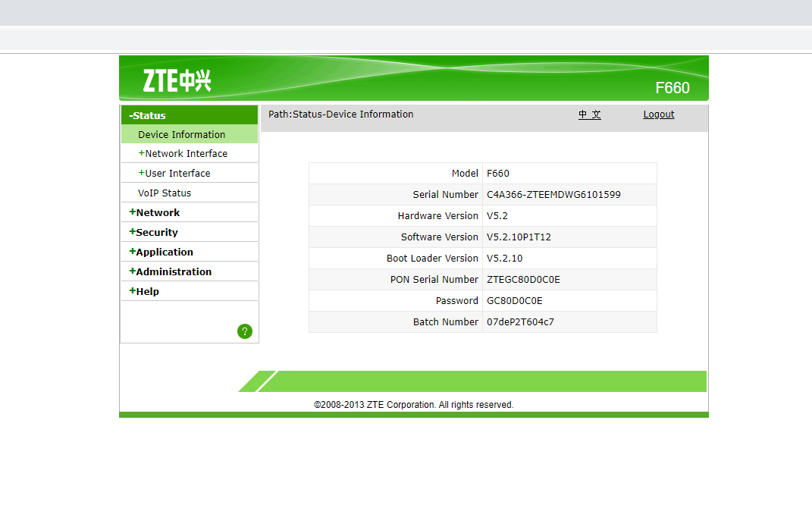Click the Path:Status-Device Information breadcrumb
This screenshot has height=508, width=812.
pyautogui.click(x=340, y=114)
